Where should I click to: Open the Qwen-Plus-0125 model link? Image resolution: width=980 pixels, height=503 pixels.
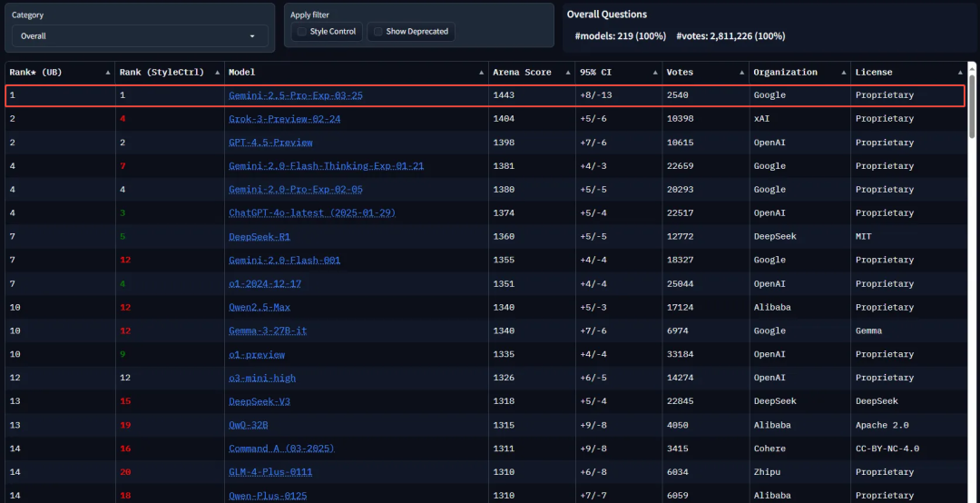point(268,496)
